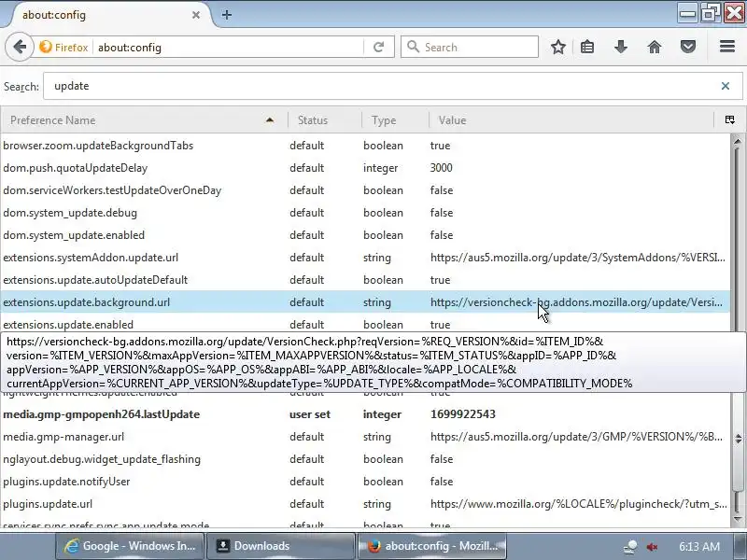Select extensions.update.enabled preference
Image resolution: width=747 pixels, height=560 pixels.
point(365,323)
